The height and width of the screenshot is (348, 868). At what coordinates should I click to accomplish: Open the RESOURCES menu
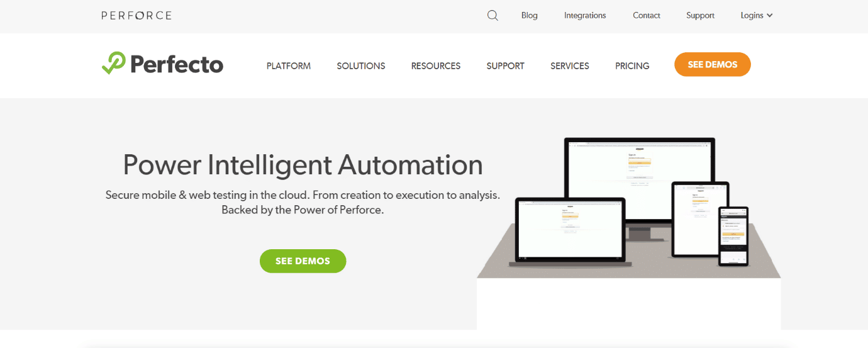coord(436,65)
